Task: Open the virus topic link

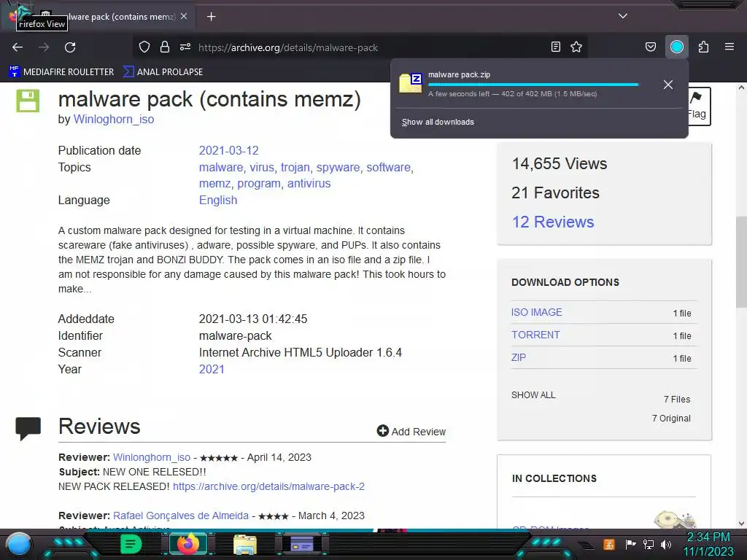Action: [262, 167]
